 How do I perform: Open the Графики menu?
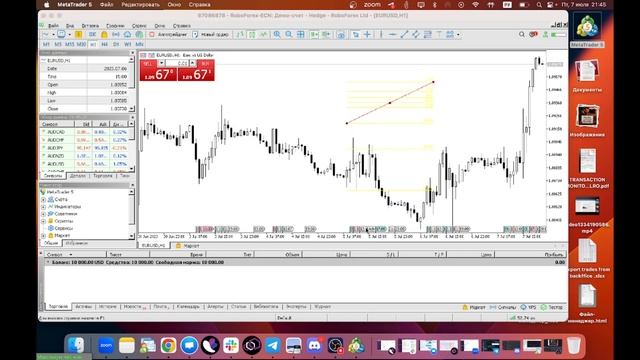coord(115,26)
